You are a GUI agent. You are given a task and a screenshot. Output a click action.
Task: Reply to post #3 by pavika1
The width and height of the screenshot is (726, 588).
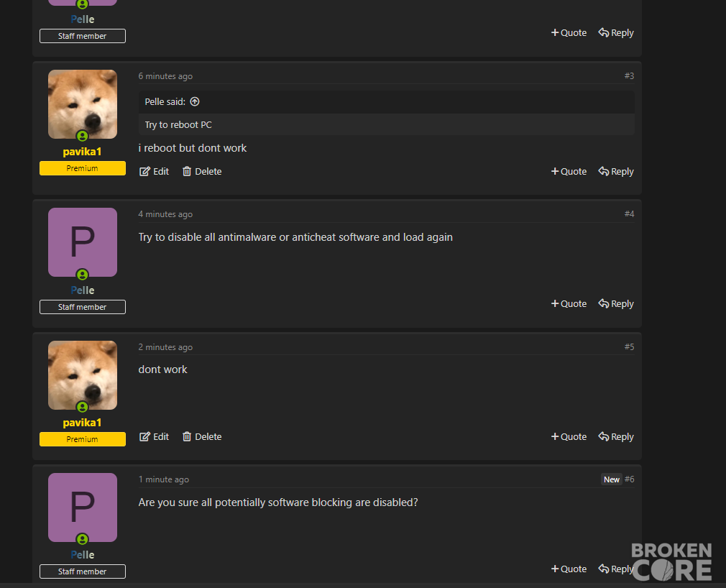(616, 171)
